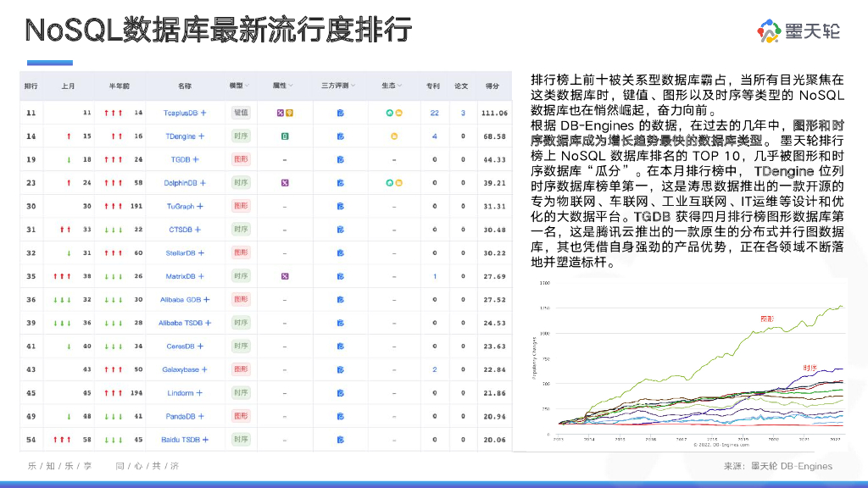Click the yellow ecosystem icon in TDengine row
The image size is (868, 488).
tap(393, 136)
